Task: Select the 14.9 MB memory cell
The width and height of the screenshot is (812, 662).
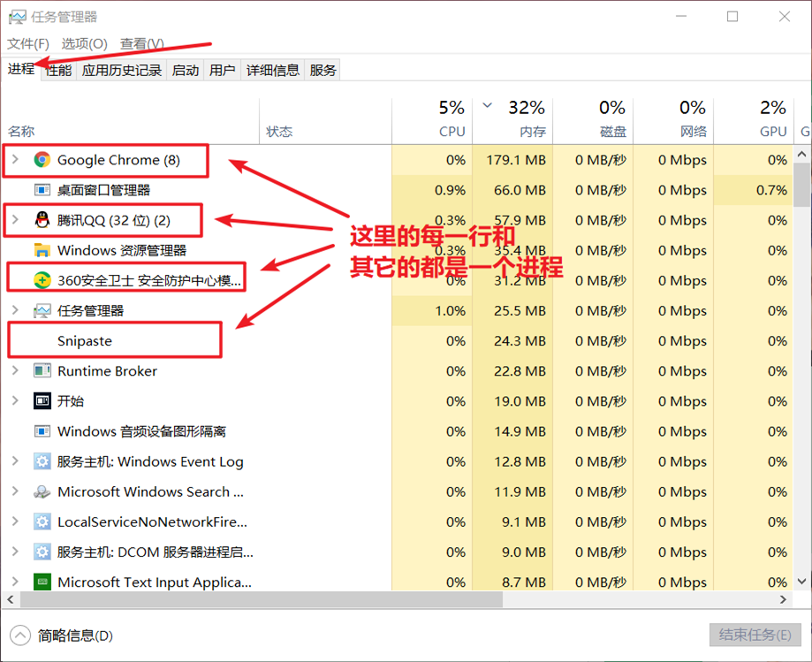Action: pos(512,431)
